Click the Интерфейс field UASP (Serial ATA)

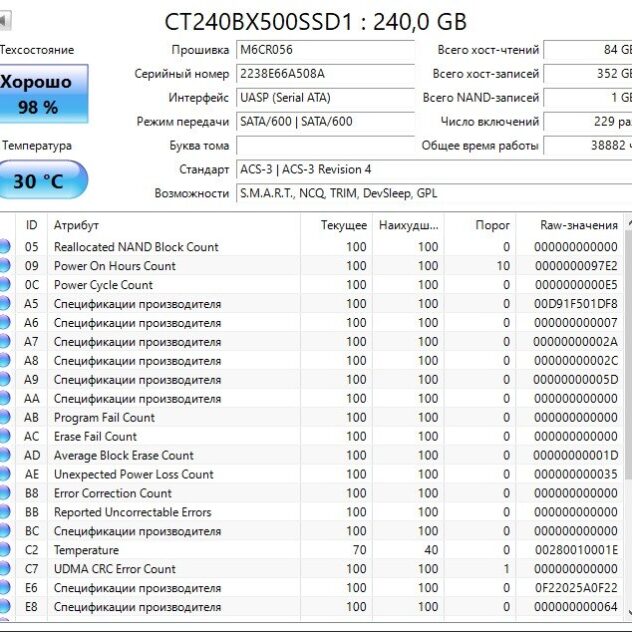[325, 98]
